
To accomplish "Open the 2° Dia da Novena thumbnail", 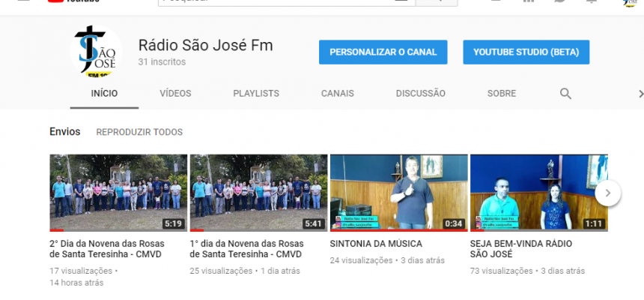I will 118,193.
